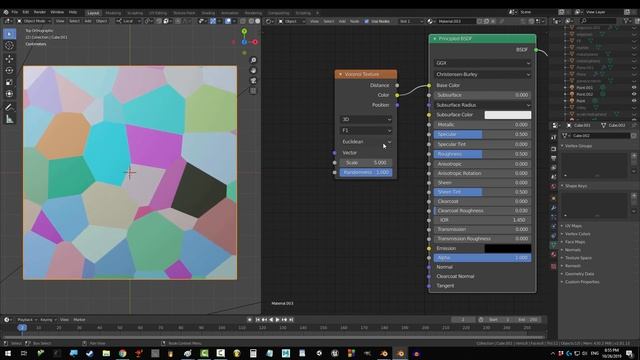The width and height of the screenshot is (640, 360).
Task: Select the Move tool in viewport toolbar
Action: 9,59
